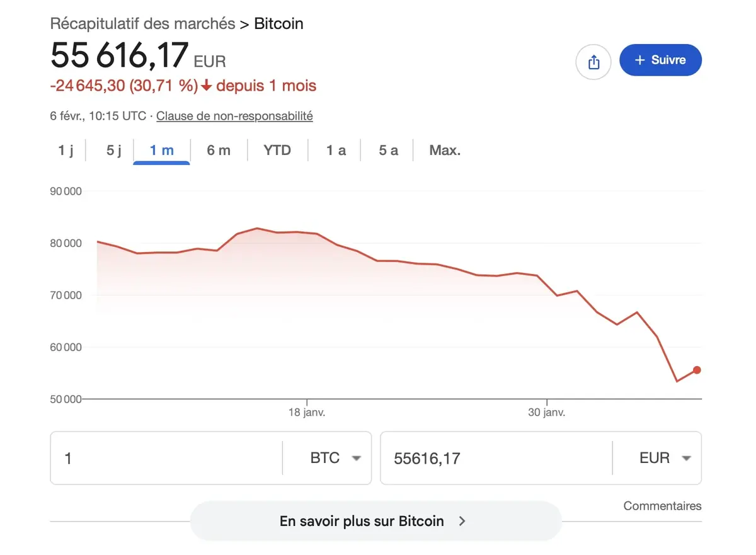Open the BTC currency selector
Image resolution: width=756 pixels, height=555 pixels.
tap(332, 458)
